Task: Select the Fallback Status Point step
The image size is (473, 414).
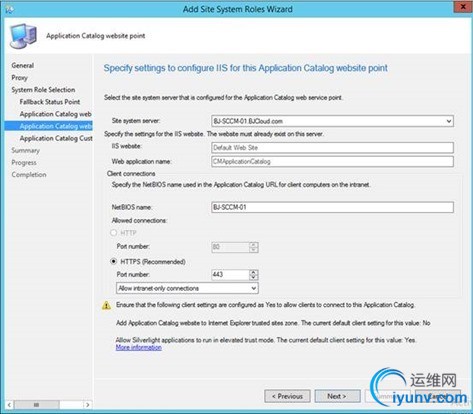Action: pyautogui.click(x=50, y=102)
